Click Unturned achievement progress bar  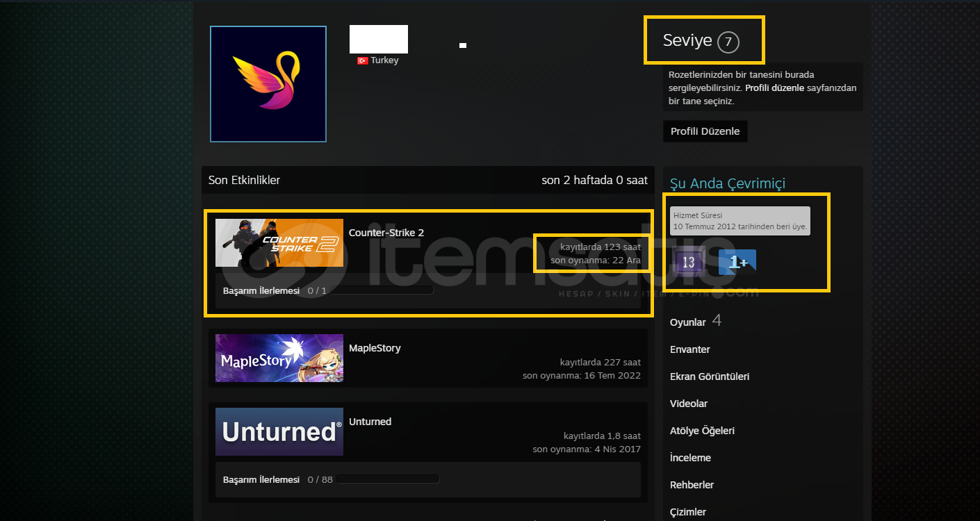388,479
